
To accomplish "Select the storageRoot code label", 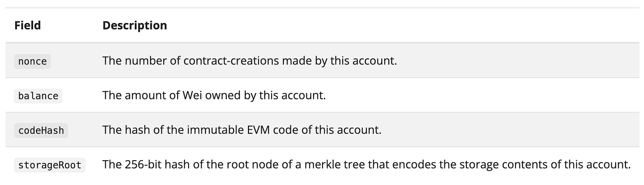I will 50,165.
